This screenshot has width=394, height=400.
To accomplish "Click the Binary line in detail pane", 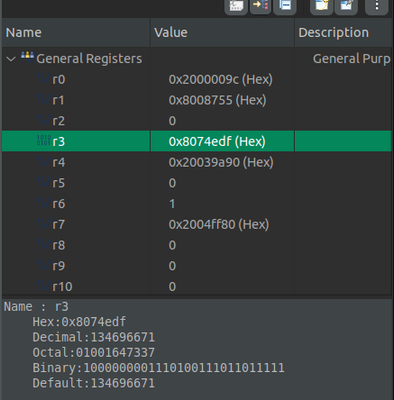I will (158, 368).
